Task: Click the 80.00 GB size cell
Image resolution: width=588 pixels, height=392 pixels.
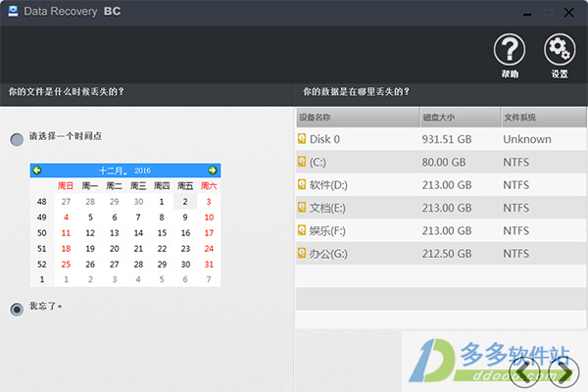Action: (444, 163)
